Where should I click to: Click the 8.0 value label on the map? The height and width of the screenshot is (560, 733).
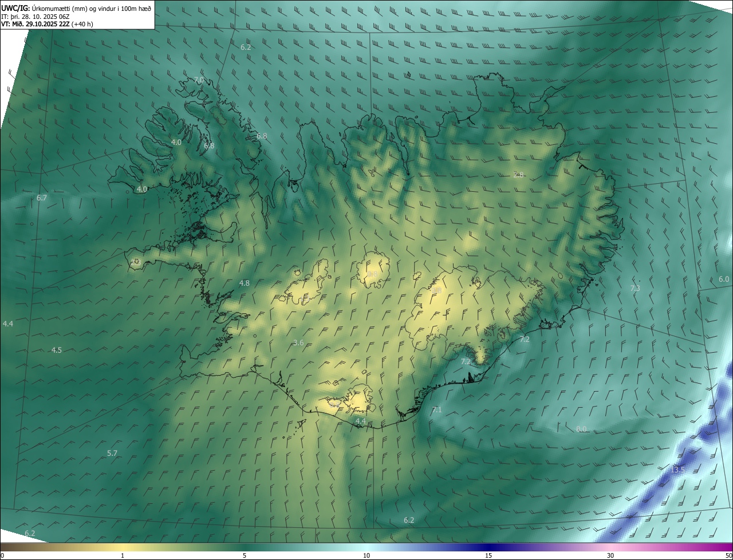pos(581,429)
